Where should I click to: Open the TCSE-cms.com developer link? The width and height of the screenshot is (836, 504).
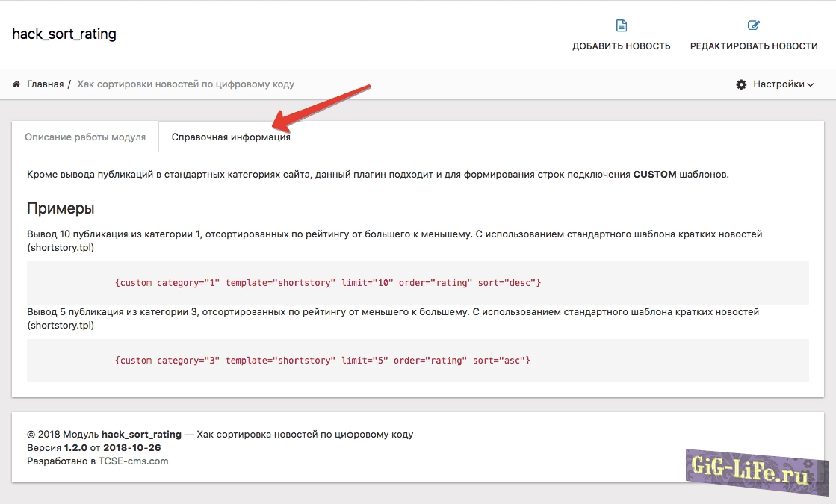click(x=134, y=461)
